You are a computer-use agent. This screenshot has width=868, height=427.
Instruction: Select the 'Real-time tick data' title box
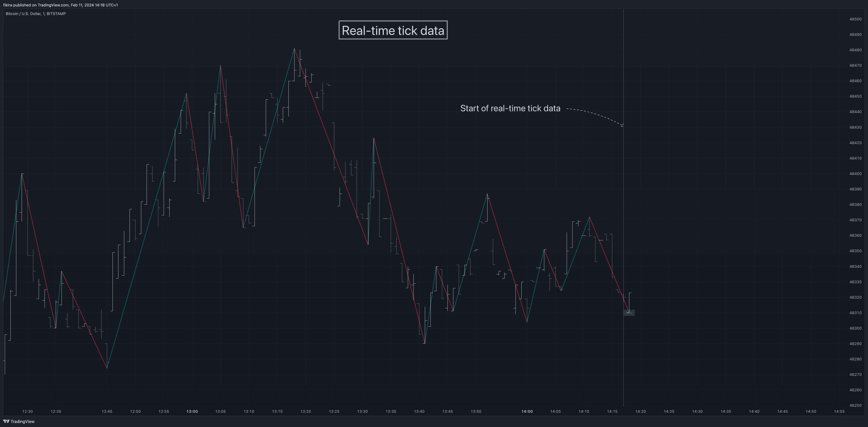(x=393, y=30)
